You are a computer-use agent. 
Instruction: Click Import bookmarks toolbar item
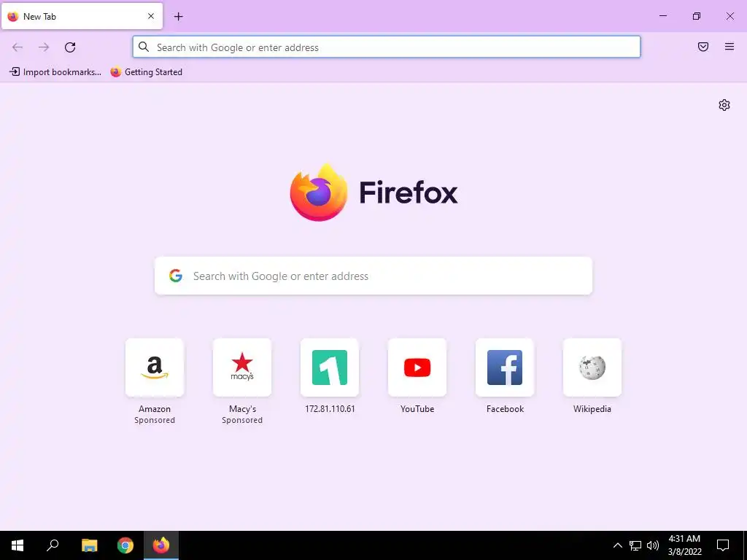(x=55, y=72)
